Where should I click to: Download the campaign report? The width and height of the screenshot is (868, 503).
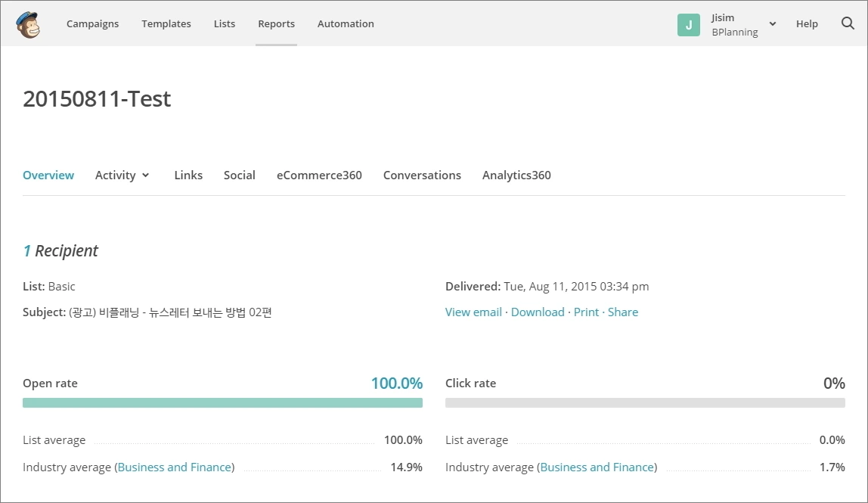click(538, 312)
